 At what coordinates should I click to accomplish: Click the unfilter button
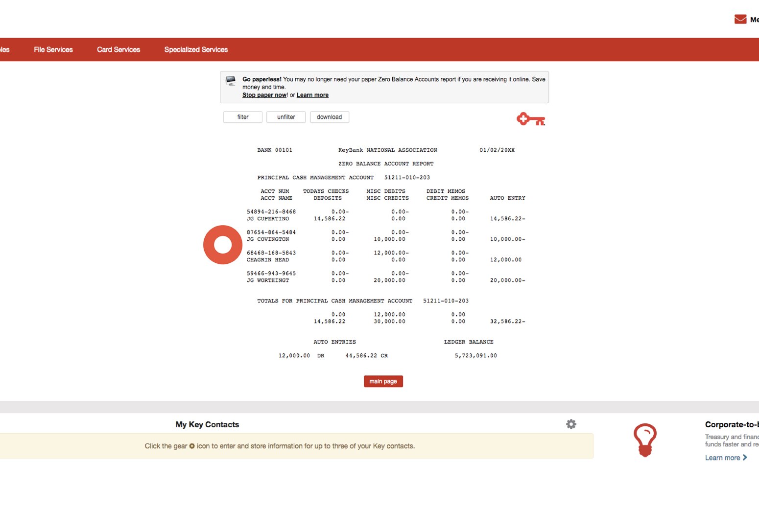pyautogui.click(x=286, y=117)
